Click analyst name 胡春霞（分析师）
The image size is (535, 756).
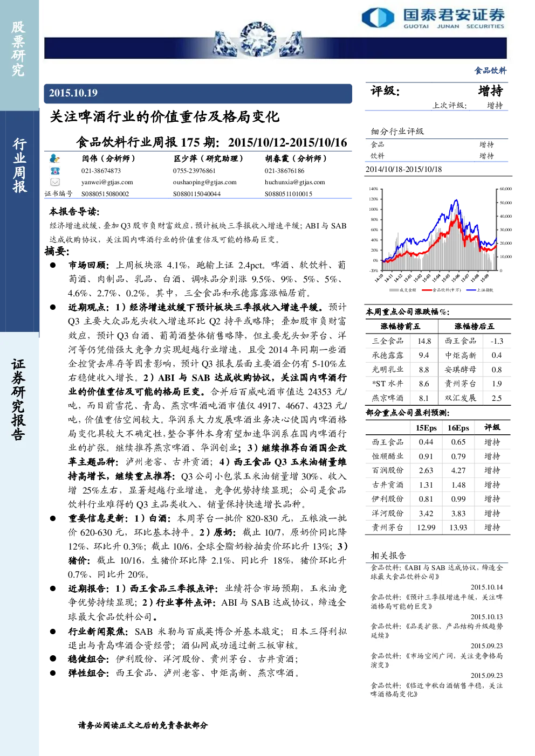pos(296,158)
